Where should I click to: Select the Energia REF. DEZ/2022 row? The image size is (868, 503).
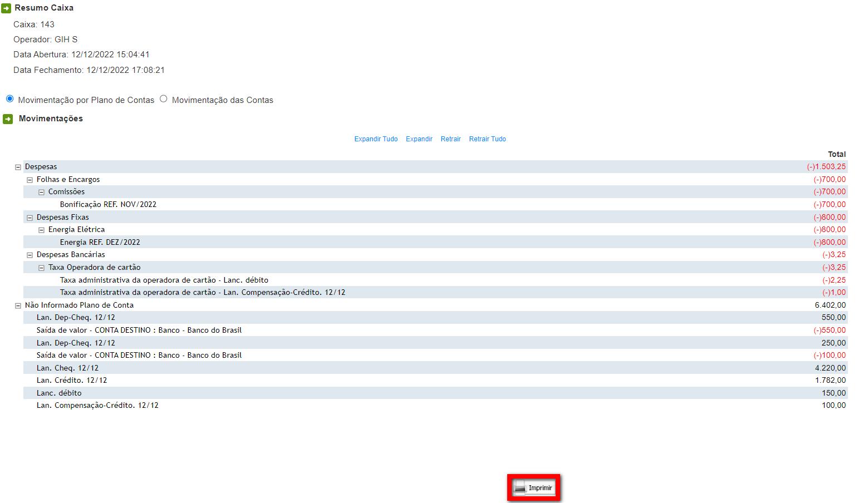(100, 243)
